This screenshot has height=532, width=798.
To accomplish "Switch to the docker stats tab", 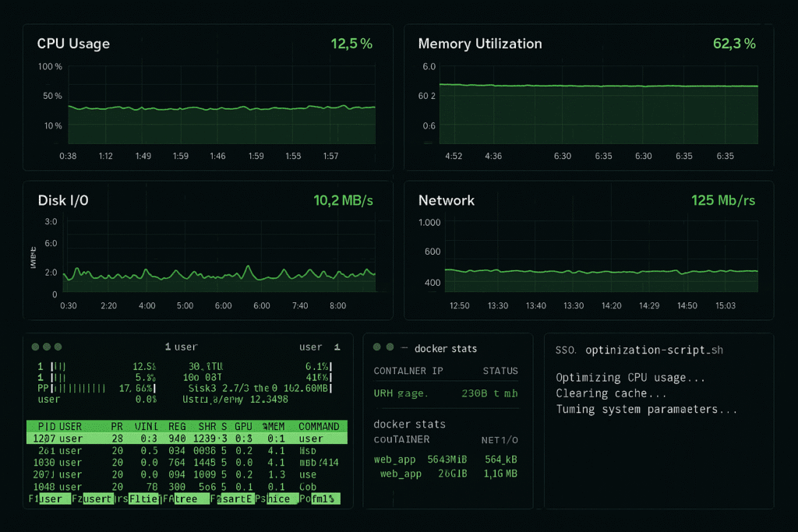I will (x=445, y=348).
